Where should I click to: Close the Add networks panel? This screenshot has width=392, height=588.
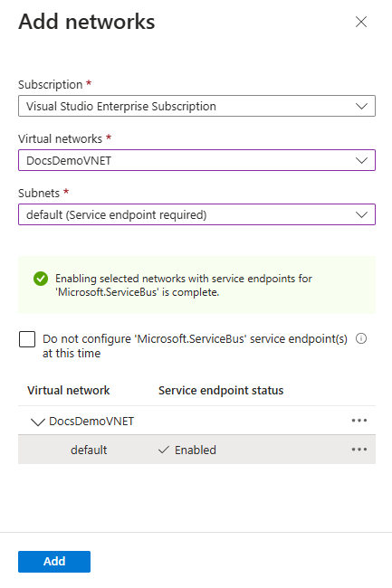(x=361, y=22)
